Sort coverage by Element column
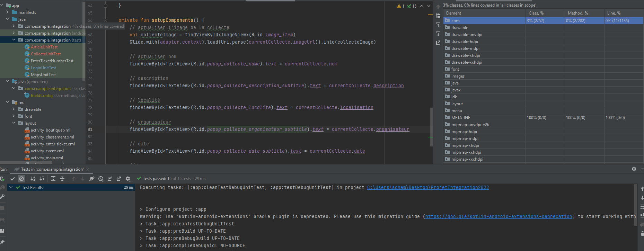Viewport: 644px width, 251px height. [484, 13]
